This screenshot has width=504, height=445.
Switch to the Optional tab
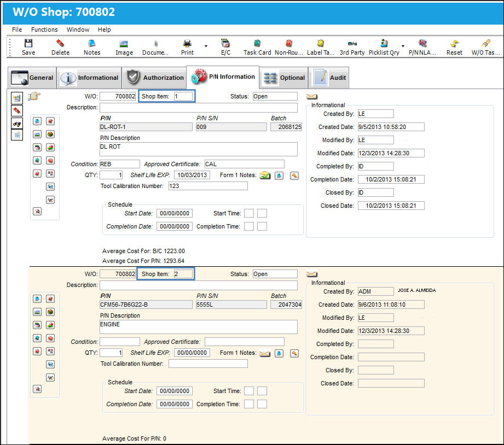pos(284,78)
